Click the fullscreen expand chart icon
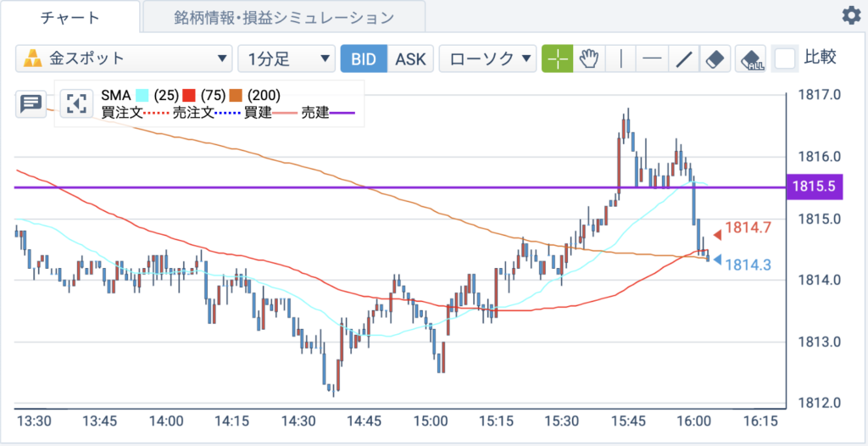The image size is (868, 446). (75, 103)
